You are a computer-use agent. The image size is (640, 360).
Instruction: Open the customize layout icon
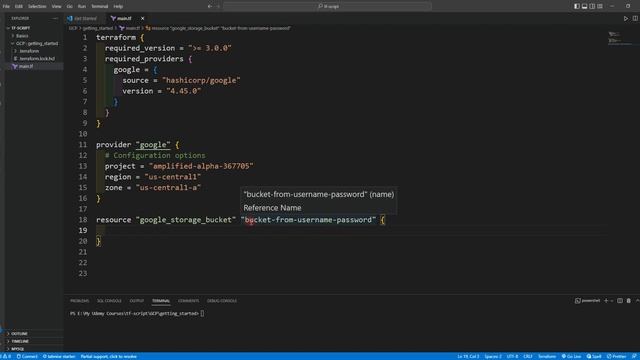[x=600, y=6]
